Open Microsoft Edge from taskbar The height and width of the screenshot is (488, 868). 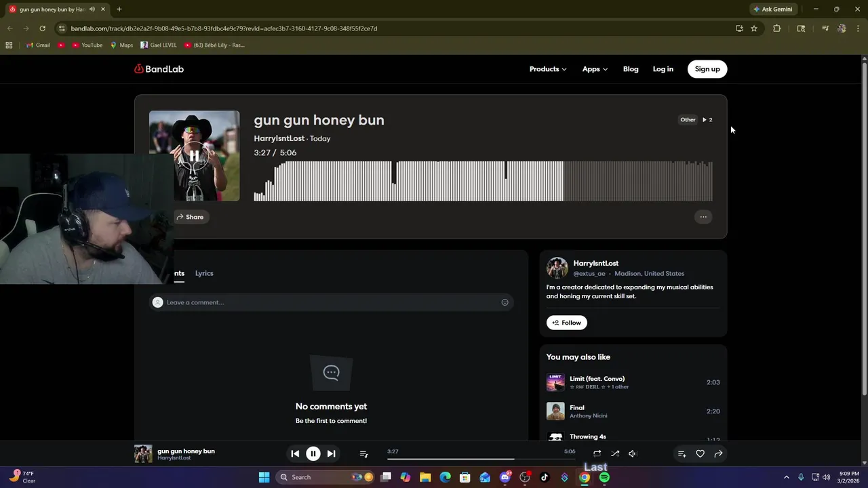click(446, 477)
